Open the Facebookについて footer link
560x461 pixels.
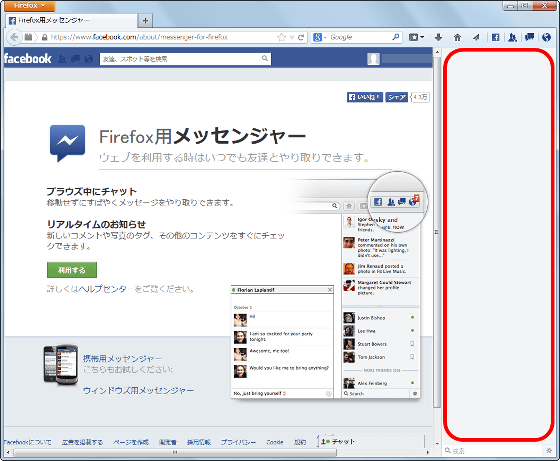28,442
